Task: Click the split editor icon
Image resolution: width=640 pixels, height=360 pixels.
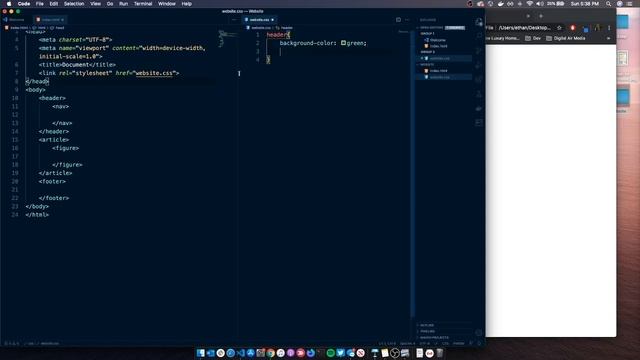Action: tap(398, 20)
